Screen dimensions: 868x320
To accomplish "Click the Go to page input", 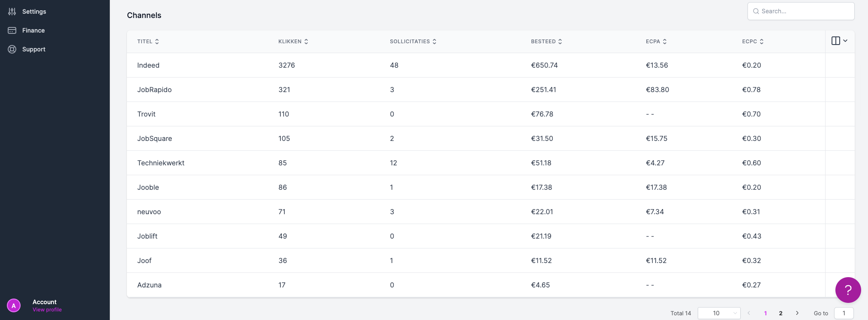I will pos(844,313).
